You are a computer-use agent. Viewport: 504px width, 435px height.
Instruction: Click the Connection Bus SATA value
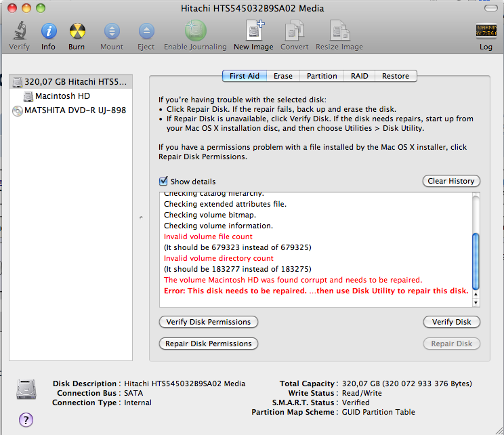pos(133,393)
